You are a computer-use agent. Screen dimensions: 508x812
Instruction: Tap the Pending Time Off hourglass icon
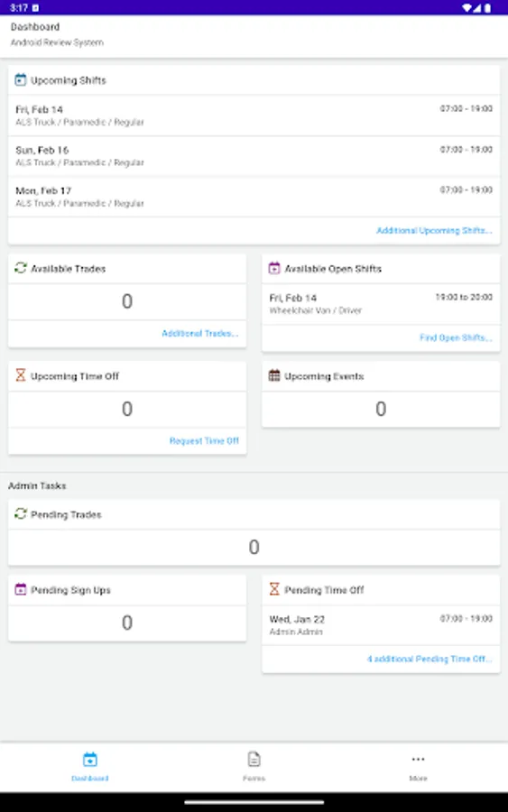tap(274, 589)
